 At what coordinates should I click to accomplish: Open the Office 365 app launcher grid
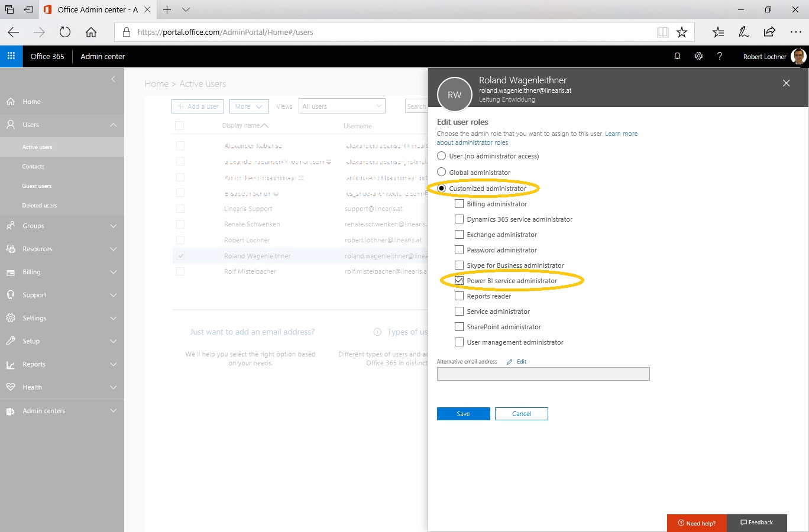pyautogui.click(x=11, y=56)
